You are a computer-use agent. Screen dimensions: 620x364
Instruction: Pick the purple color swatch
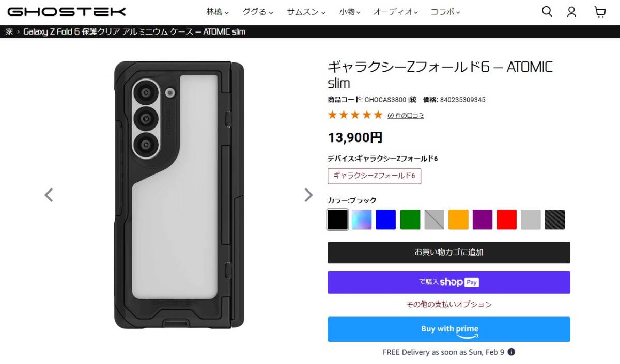[483, 219]
